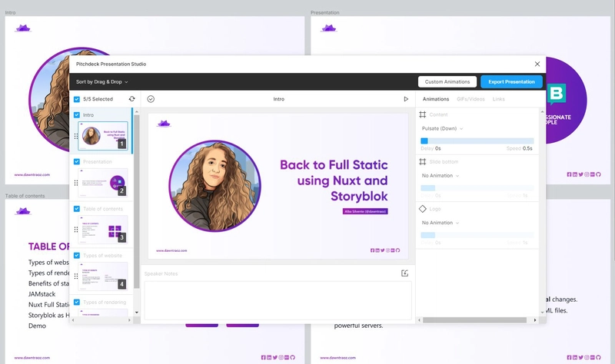The width and height of the screenshot is (615, 364).
Task: Click the Custom Animations button
Action: (447, 82)
